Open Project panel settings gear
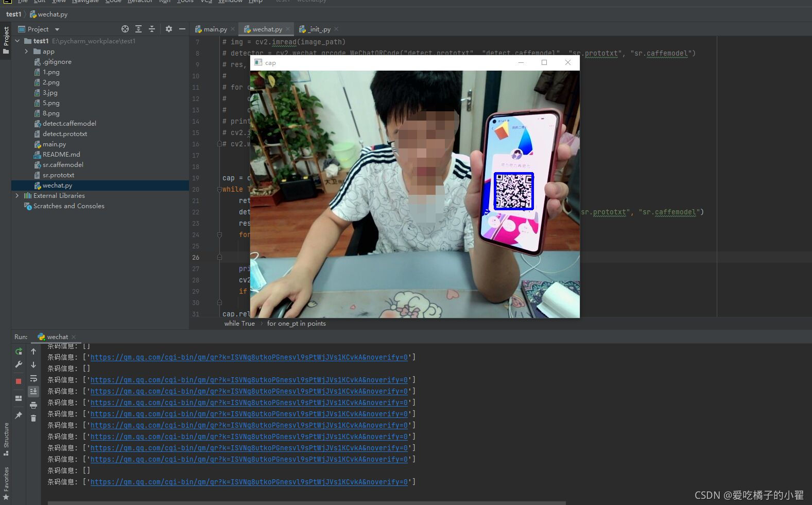Image resolution: width=812 pixels, height=505 pixels. coord(169,29)
